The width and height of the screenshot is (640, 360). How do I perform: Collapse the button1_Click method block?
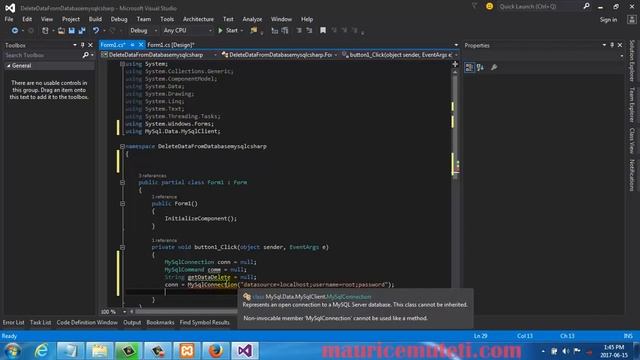(x=122, y=247)
